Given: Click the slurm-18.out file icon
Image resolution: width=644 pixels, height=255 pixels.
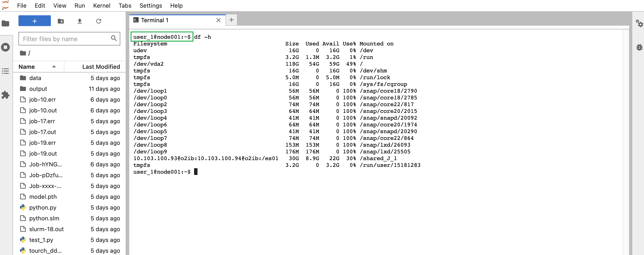Looking at the screenshot, I should [23, 229].
